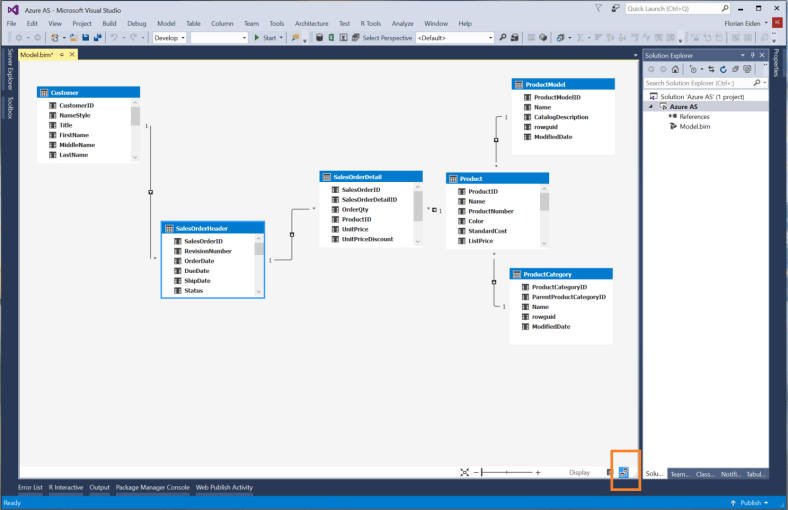Viewport: 788px width, 510px height.
Task: Click the Save All toolbar icon
Action: pyautogui.click(x=98, y=38)
